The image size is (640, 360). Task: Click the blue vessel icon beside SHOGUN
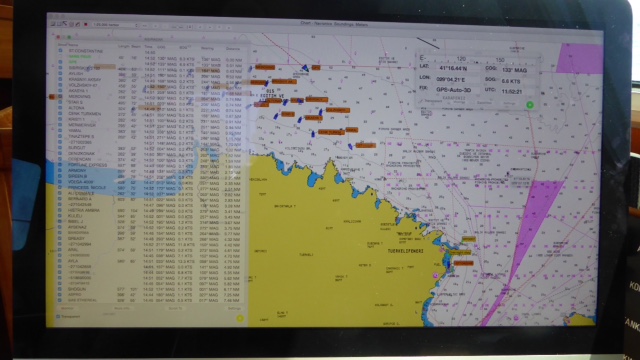(x=60, y=289)
